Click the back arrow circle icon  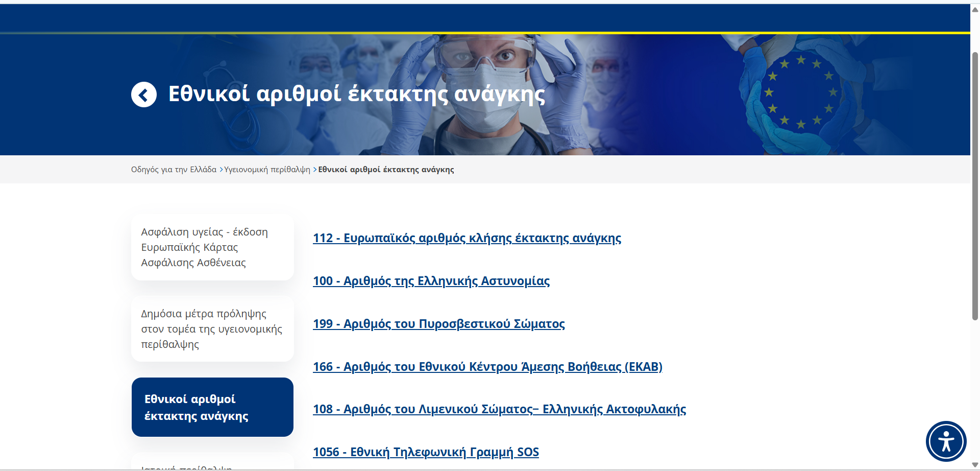143,95
